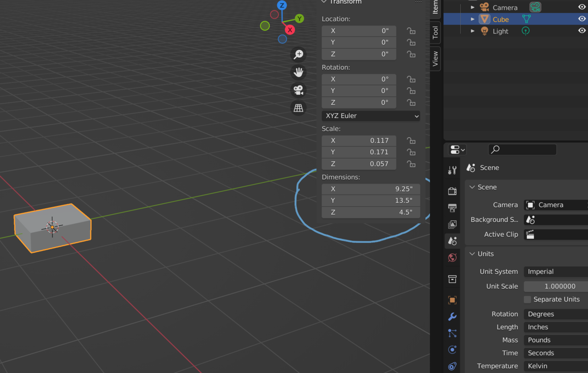Click the Light object bulb icon
The width and height of the screenshot is (588, 373).
coord(484,31)
